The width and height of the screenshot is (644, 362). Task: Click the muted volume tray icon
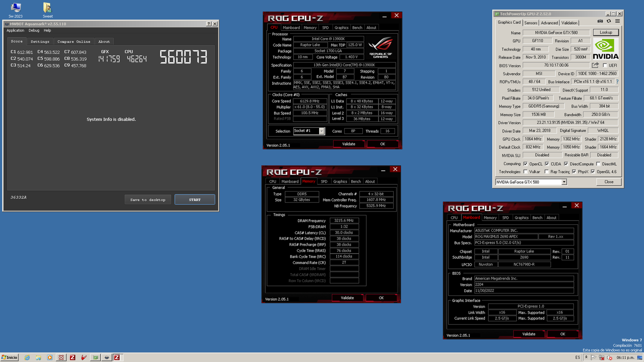coord(609,358)
